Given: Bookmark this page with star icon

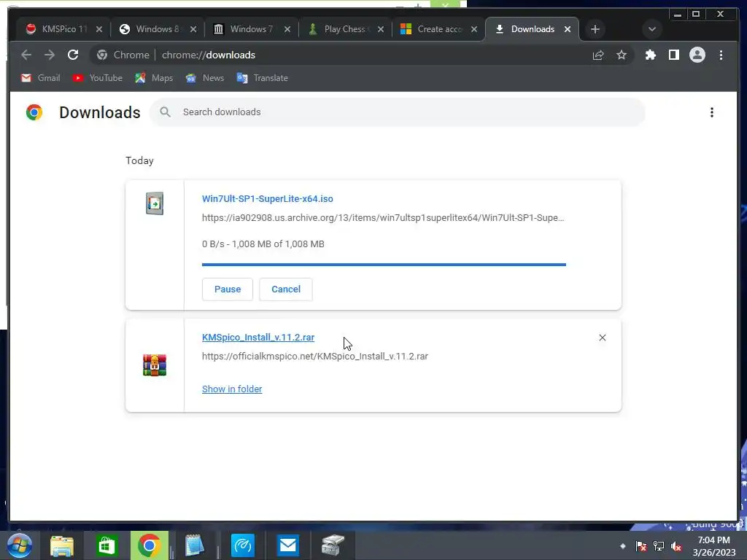Looking at the screenshot, I should (622, 55).
